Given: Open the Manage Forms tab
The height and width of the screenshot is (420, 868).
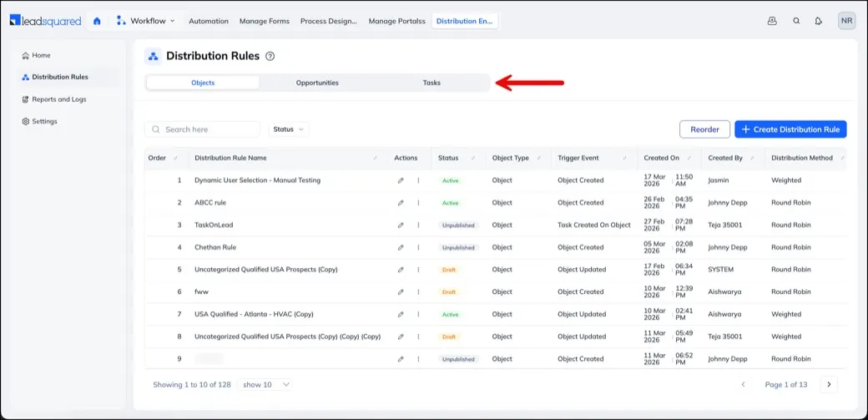Looking at the screenshot, I should [x=265, y=21].
